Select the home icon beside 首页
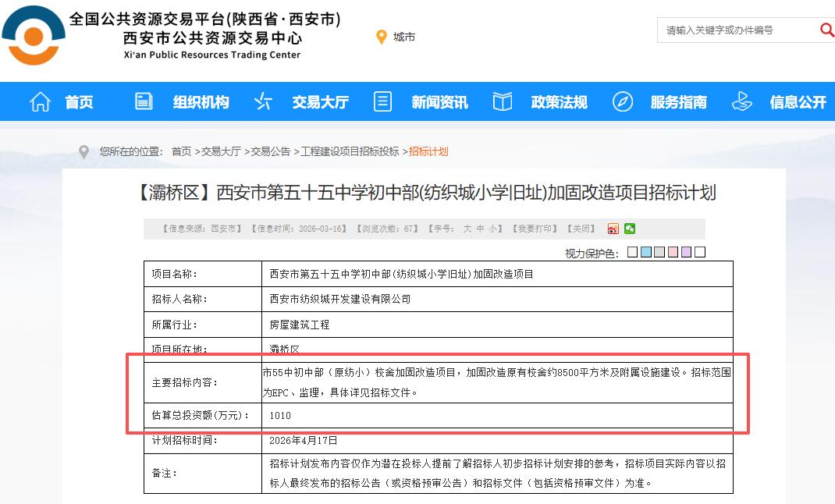 coord(39,101)
